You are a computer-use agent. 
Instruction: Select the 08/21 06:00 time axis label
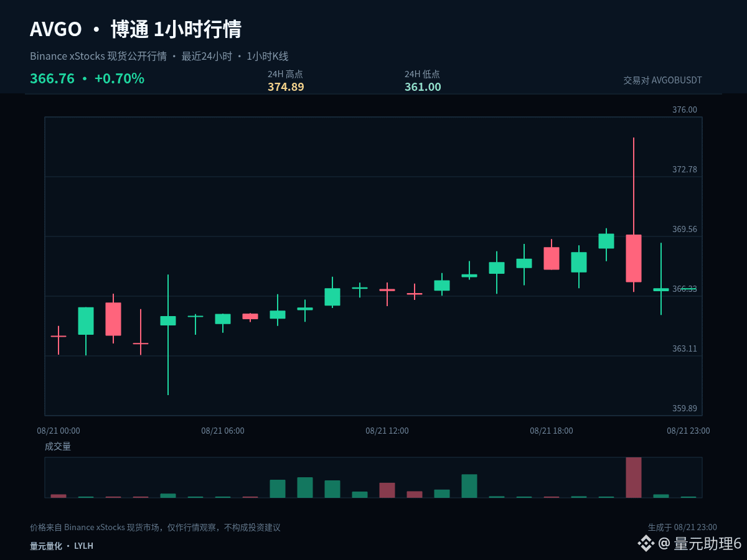(x=223, y=431)
